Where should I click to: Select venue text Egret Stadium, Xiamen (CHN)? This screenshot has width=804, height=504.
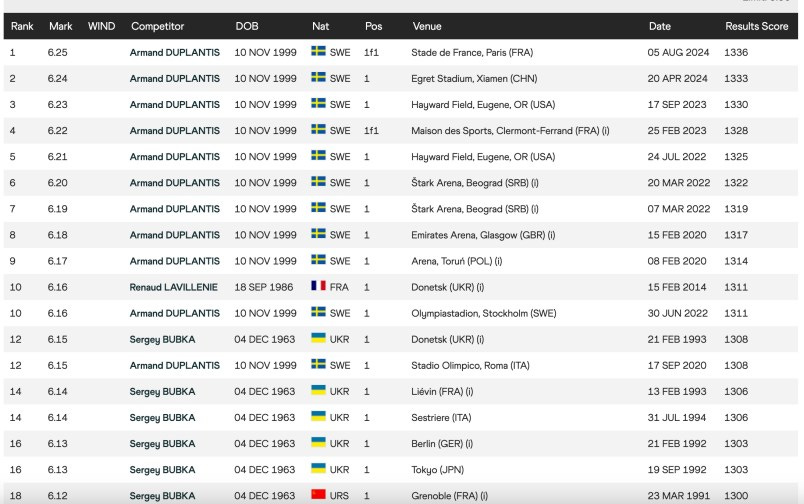tap(474, 78)
